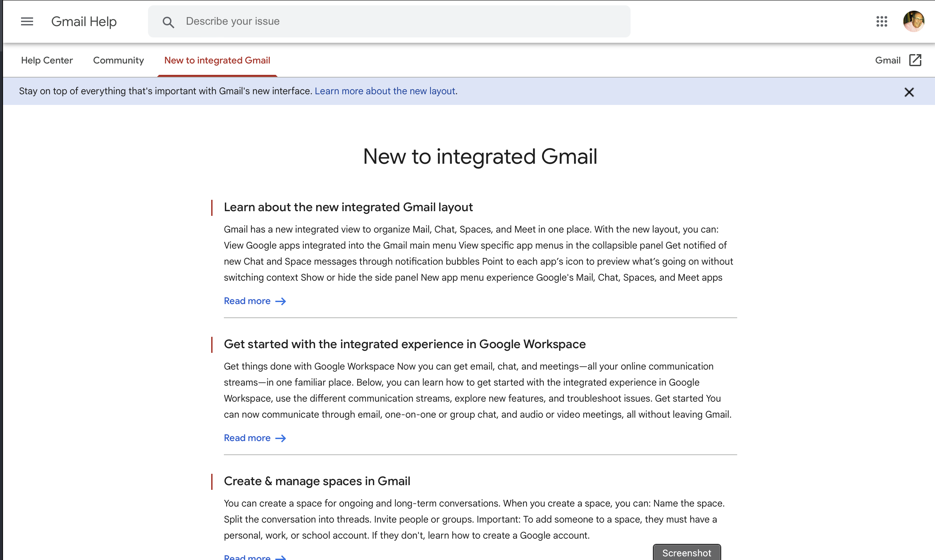Screen dimensions: 935x560
Task: Switch to the Help Center tab
Action: (x=47, y=60)
